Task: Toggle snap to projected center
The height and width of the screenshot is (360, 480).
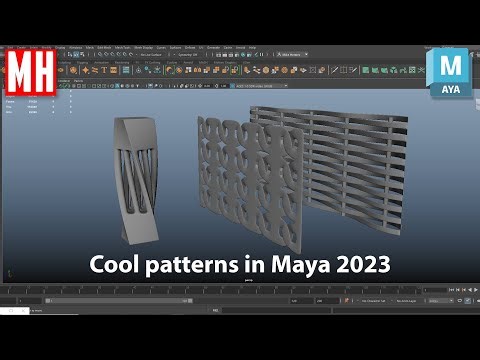Action: (x=118, y=54)
